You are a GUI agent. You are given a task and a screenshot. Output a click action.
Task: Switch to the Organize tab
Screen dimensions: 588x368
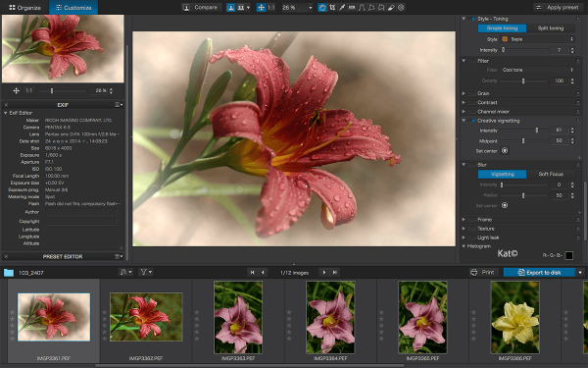(x=24, y=8)
